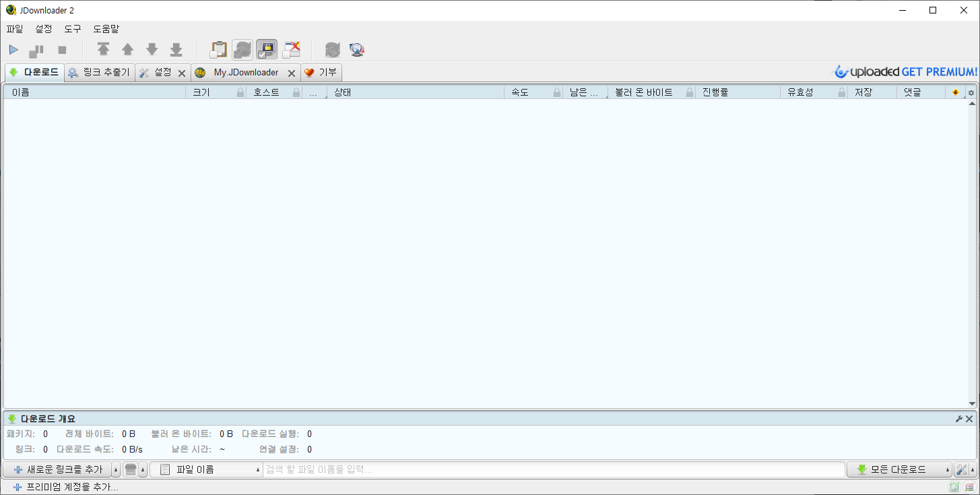Stop all downloads with the stop icon
This screenshot has width=980, height=495.
pos(62,50)
